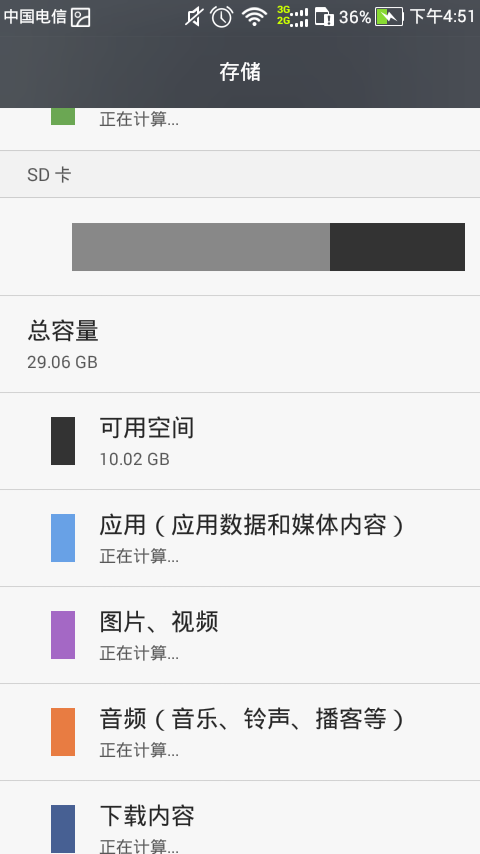The height and width of the screenshot is (854, 480).
Task: Select the dark free portion of storage bar
Action: pyautogui.click(x=397, y=247)
